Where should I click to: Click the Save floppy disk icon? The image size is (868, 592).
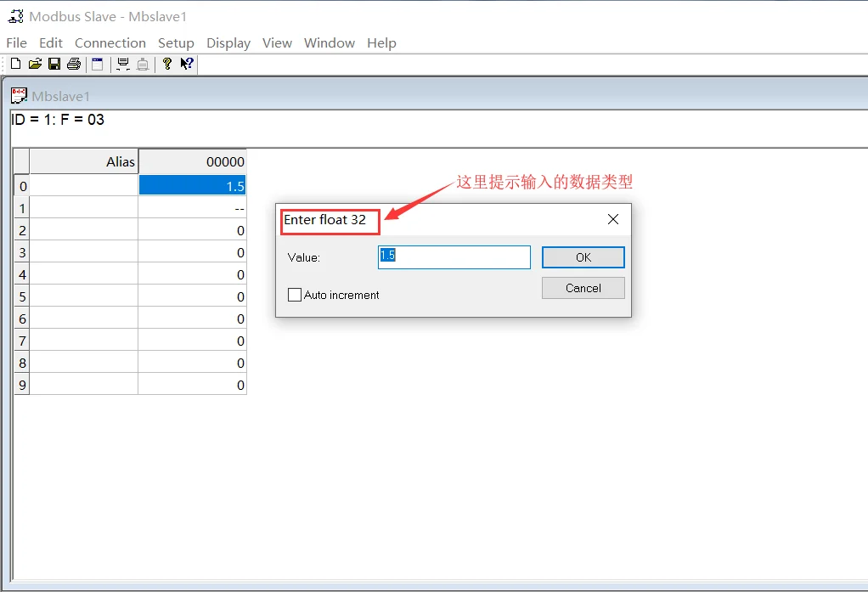54,64
